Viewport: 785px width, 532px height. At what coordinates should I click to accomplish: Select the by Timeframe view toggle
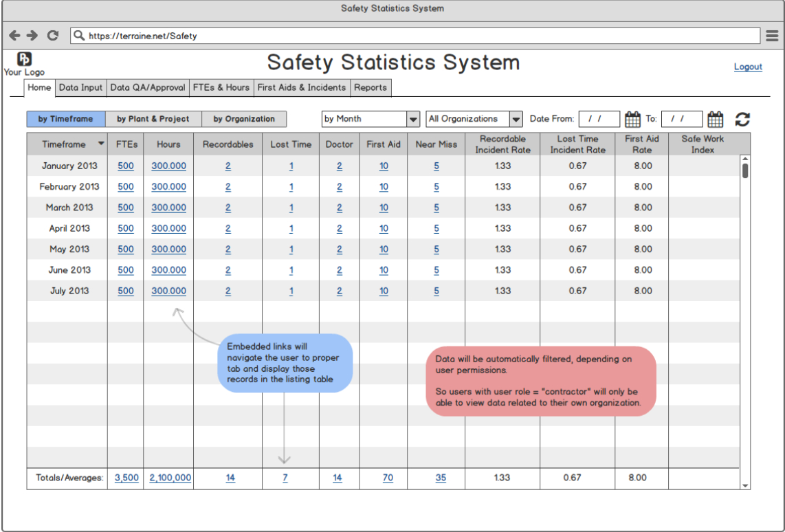coord(66,119)
